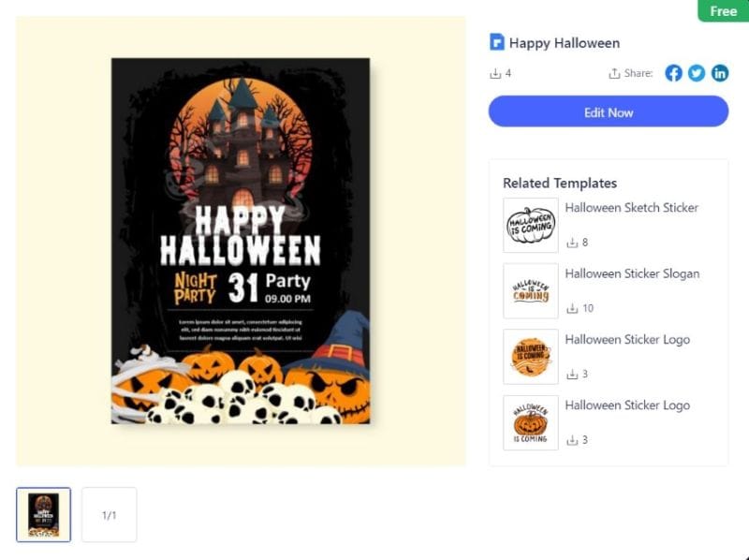The width and height of the screenshot is (749, 560).
Task: Click the download count icon showing 4
Action: click(x=495, y=73)
